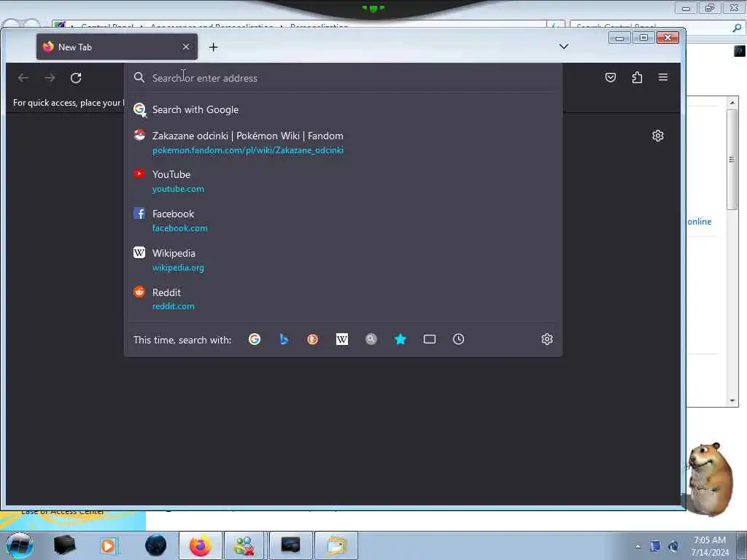Open the Wikipedia suggestion
The image size is (747, 560).
point(343,260)
